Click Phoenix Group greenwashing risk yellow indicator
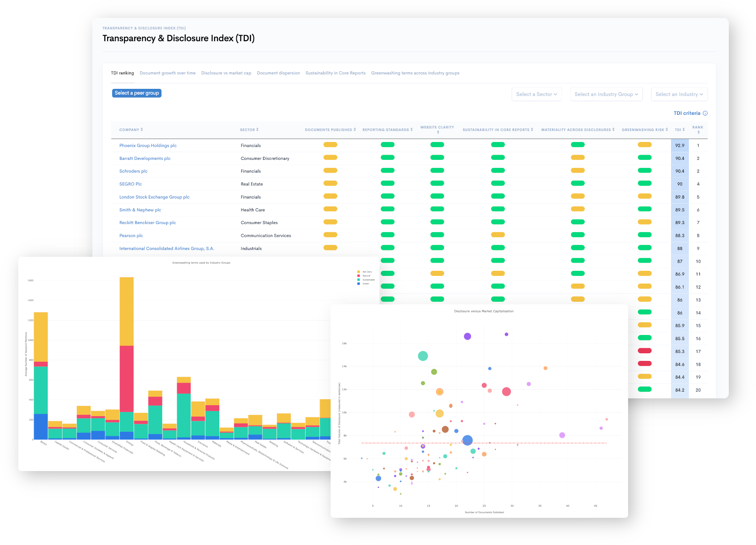756x545 pixels. [x=645, y=145]
